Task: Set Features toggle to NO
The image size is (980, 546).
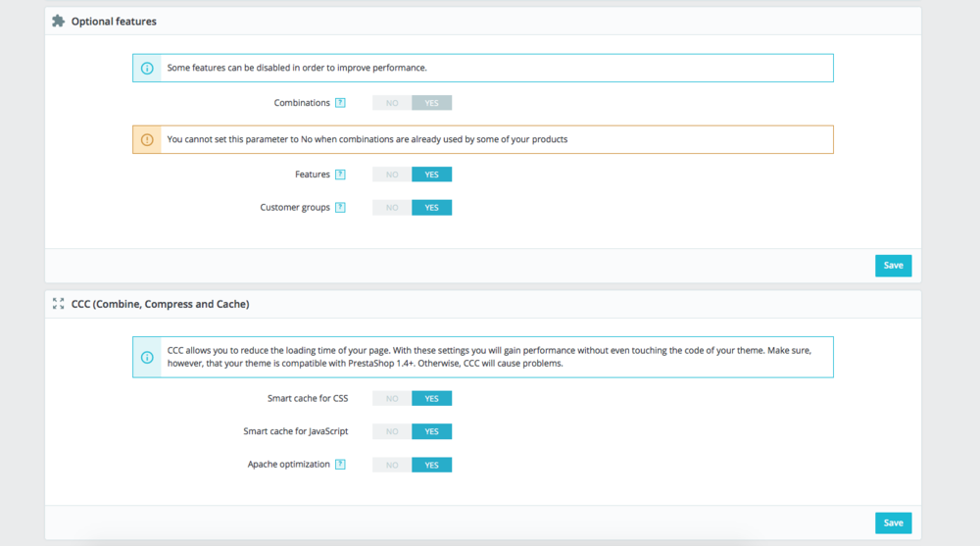Action: click(392, 174)
